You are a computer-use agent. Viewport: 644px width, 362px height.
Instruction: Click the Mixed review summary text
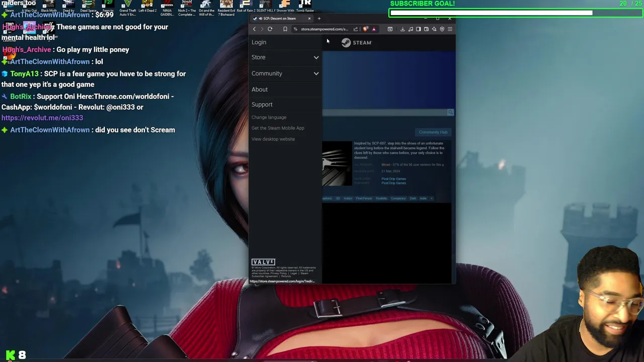413,165
